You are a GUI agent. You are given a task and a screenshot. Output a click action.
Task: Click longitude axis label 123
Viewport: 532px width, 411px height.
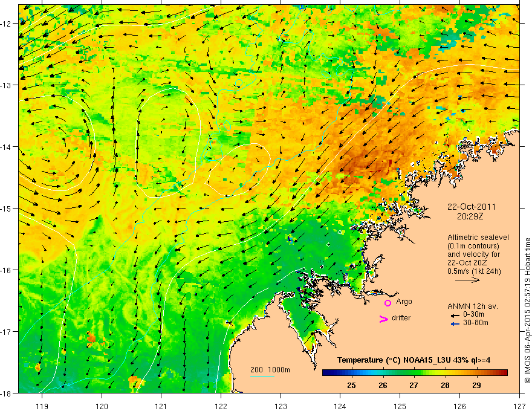click(x=281, y=406)
